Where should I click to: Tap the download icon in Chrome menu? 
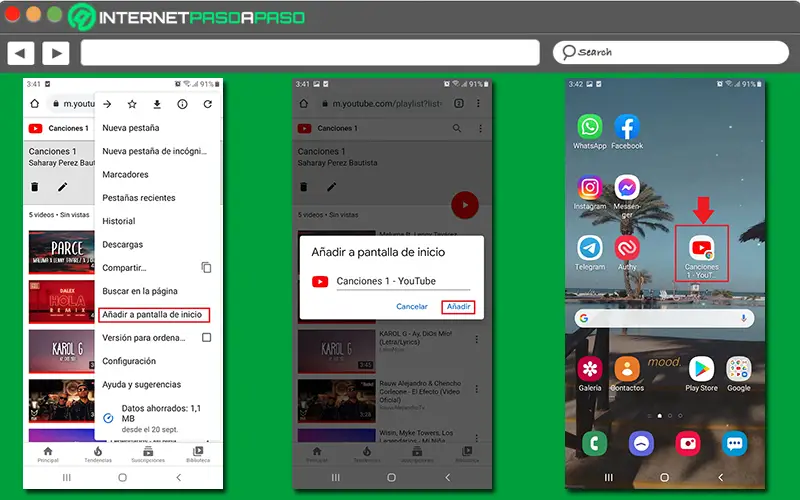pyautogui.click(x=157, y=104)
